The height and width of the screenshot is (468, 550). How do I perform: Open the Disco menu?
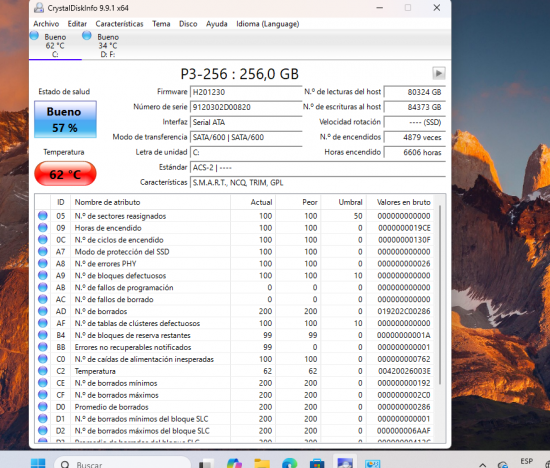pos(188,24)
